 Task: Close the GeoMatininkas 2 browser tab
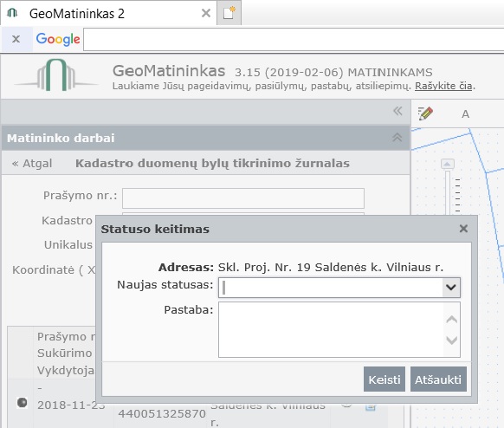(x=206, y=13)
